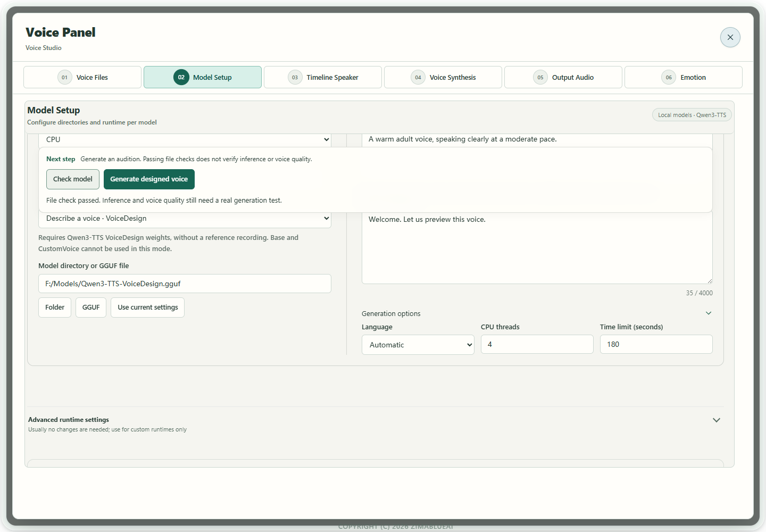Screen dimensions: 766x532
Task: Click the Local models · Qwen3-TTS badge
Action: [x=692, y=115]
